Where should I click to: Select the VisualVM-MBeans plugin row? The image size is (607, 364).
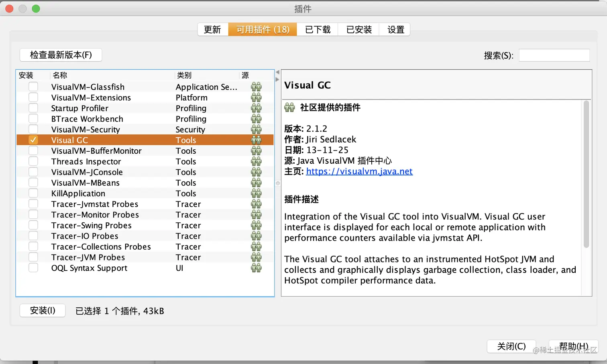click(x=145, y=183)
